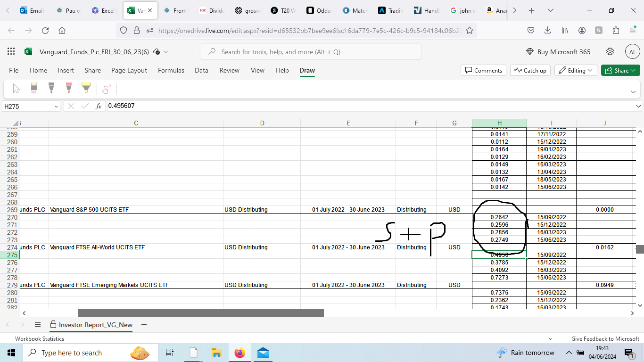This screenshot has height=362, width=644.
Task: Open the Comments pane
Action: (483, 70)
